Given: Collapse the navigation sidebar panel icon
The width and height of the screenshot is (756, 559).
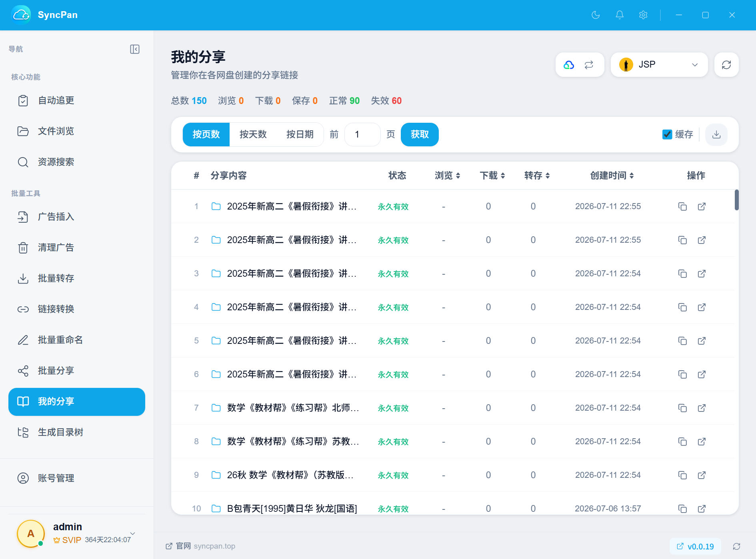Looking at the screenshot, I should (135, 49).
